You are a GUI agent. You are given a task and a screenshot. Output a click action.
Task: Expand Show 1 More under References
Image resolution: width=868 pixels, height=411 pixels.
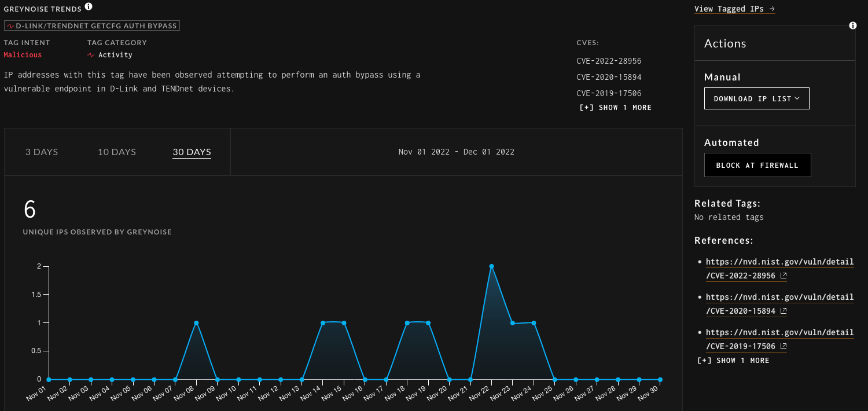(734, 361)
